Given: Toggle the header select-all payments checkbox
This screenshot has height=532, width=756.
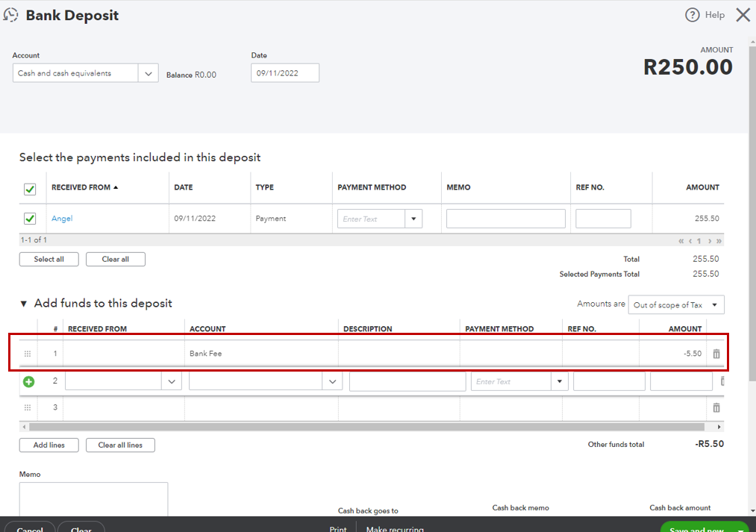Looking at the screenshot, I should coord(30,189).
